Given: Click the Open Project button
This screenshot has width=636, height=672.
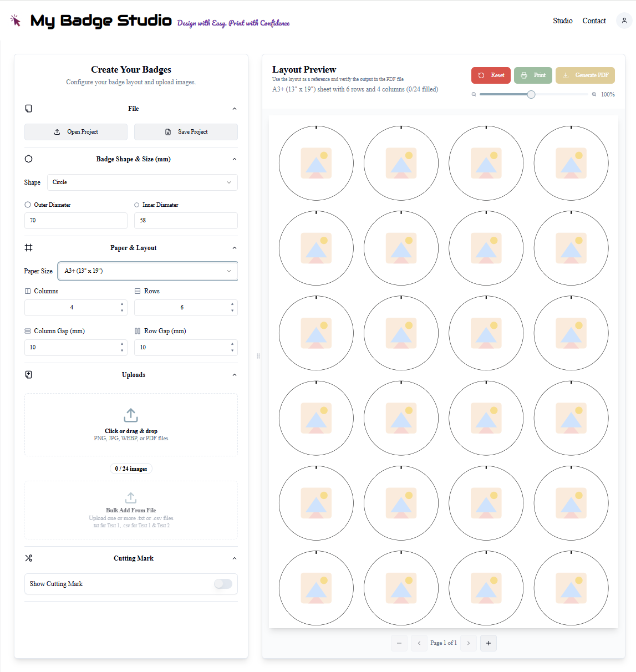Looking at the screenshot, I should [x=76, y=132].
